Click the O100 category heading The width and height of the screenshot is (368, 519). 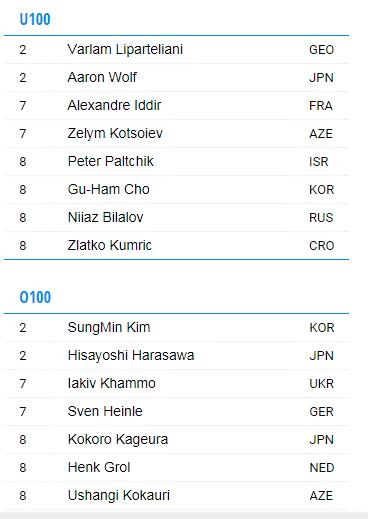point(35,297)
